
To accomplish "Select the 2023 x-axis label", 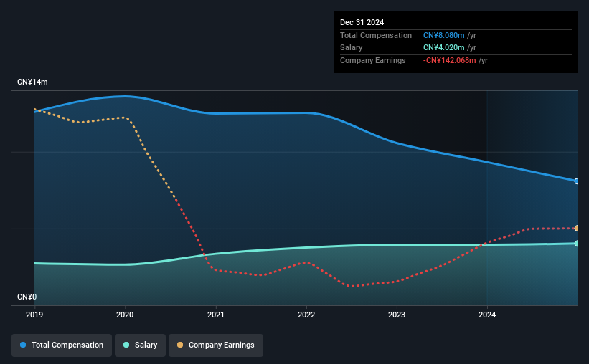I will (397, 315).
